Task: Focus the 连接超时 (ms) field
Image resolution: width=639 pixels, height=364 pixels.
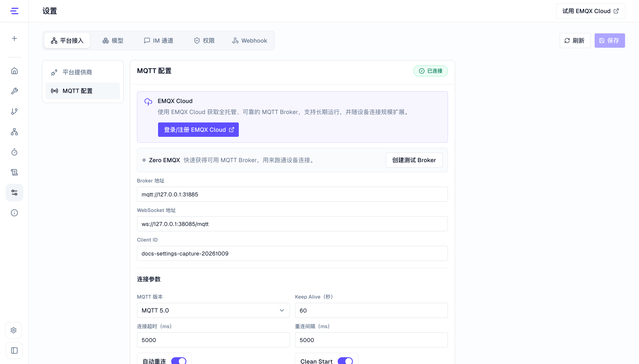Action: click(x=213, y=340)
